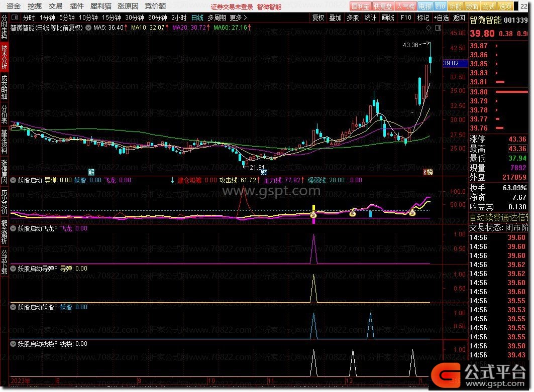Image resolution: width=534 pixels, height=392 pixels.
Task: Click the F10 chart toolbar button
Action: click(406, 18)
